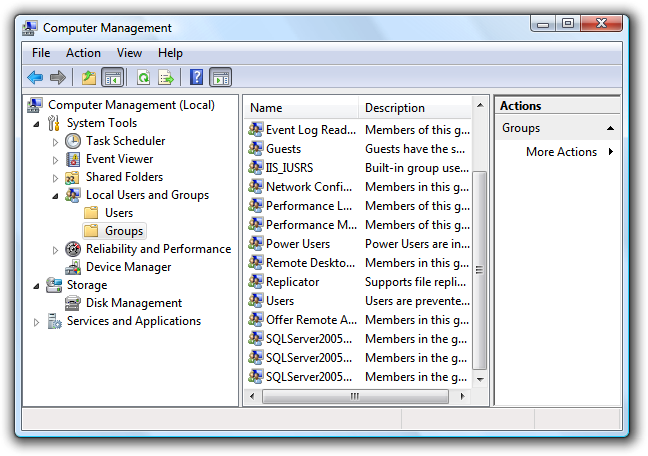
Task: Click Services and Applications icon
Action: 54,321
